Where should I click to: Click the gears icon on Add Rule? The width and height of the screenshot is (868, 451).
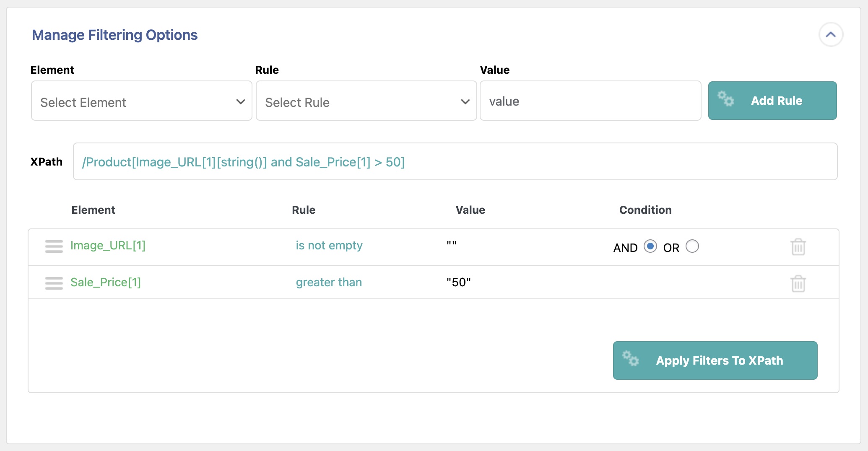(725, 99)
